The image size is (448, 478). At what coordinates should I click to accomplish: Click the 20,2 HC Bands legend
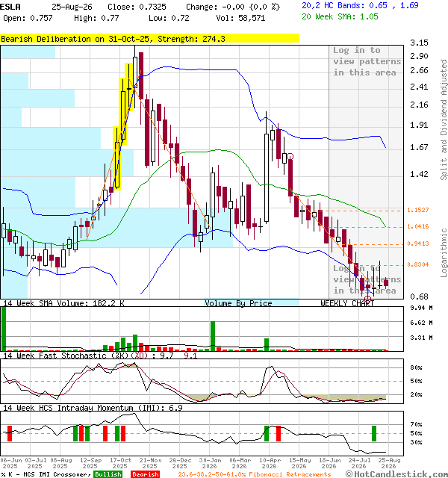click(x=360, y=5)
